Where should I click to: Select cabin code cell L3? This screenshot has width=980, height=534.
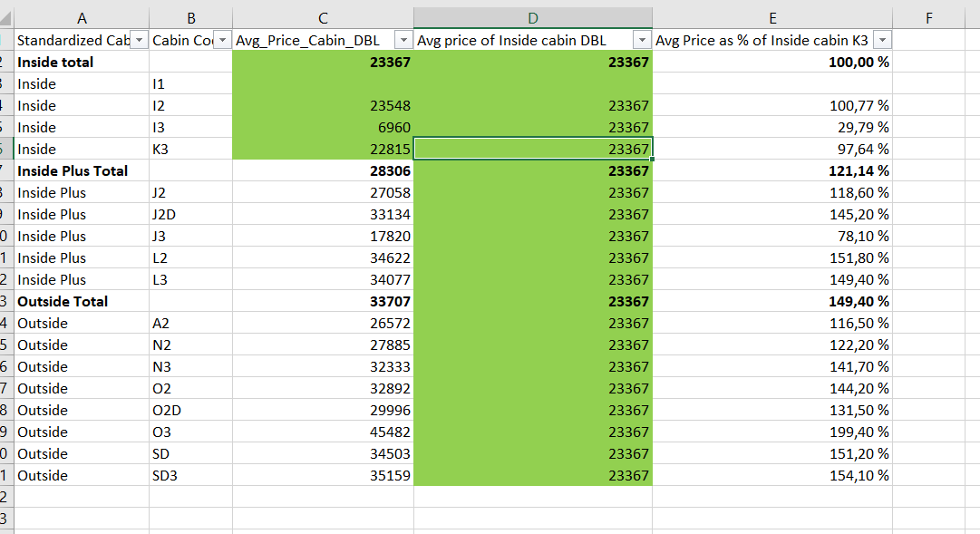point(191,279)
